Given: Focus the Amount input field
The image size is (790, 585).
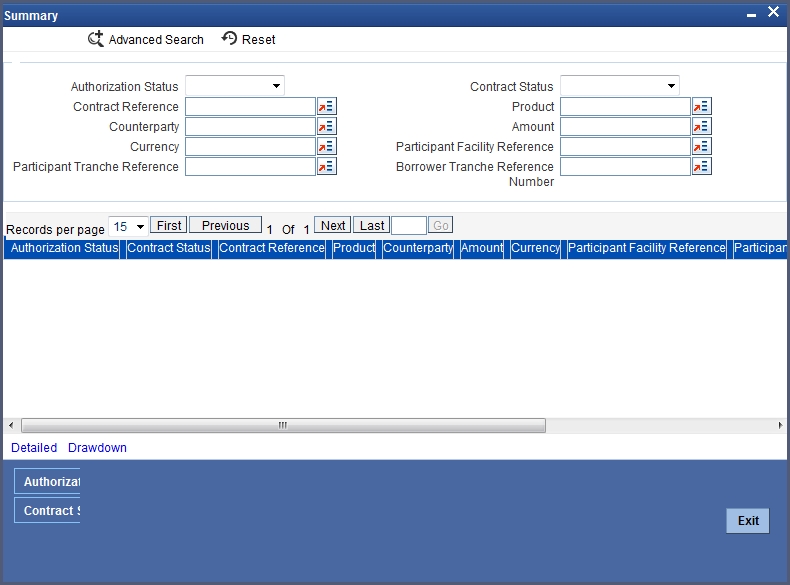Looking at the screenshot, I should point(625,126).
